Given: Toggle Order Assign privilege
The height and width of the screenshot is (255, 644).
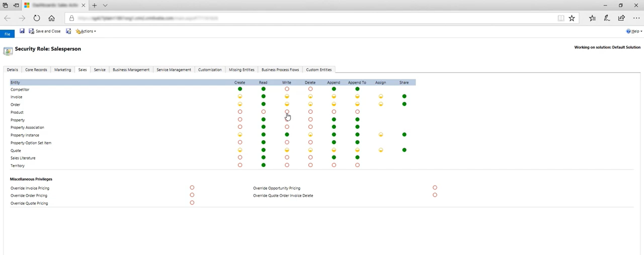Looking at the screenshot, I should coord(381,104).
